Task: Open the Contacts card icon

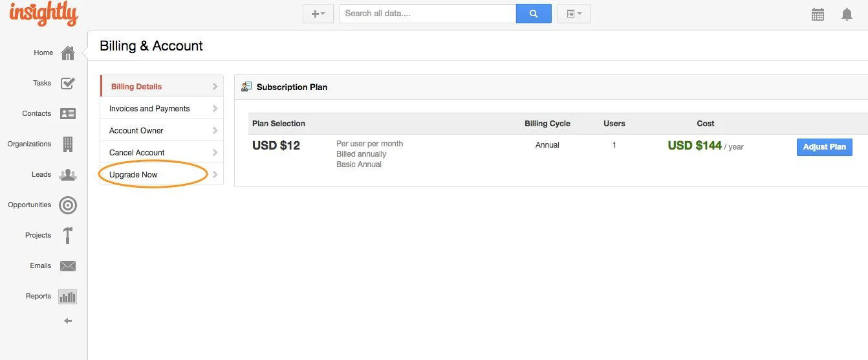Action: pyautogui.click(x=68, y=113)
